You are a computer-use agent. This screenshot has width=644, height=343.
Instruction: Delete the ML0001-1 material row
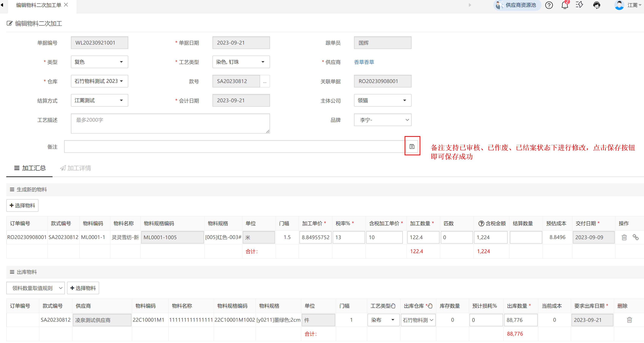pos(624,237)
